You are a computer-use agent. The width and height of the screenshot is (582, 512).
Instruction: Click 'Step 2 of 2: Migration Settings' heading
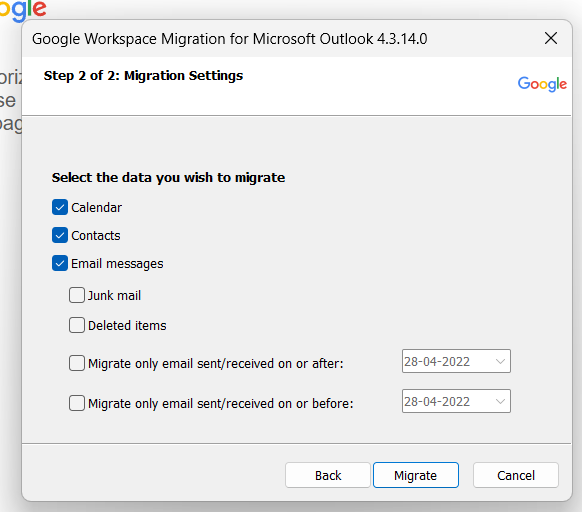point(143,76)
